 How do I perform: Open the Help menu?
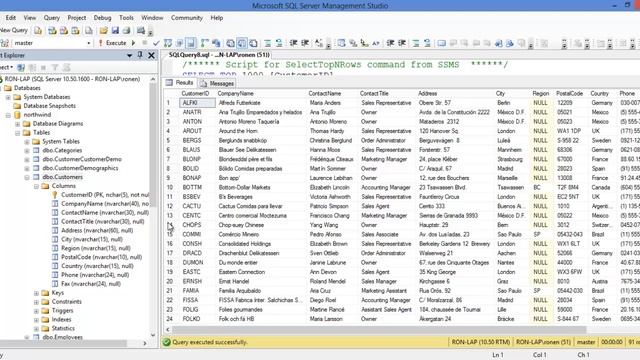[217, 18]
